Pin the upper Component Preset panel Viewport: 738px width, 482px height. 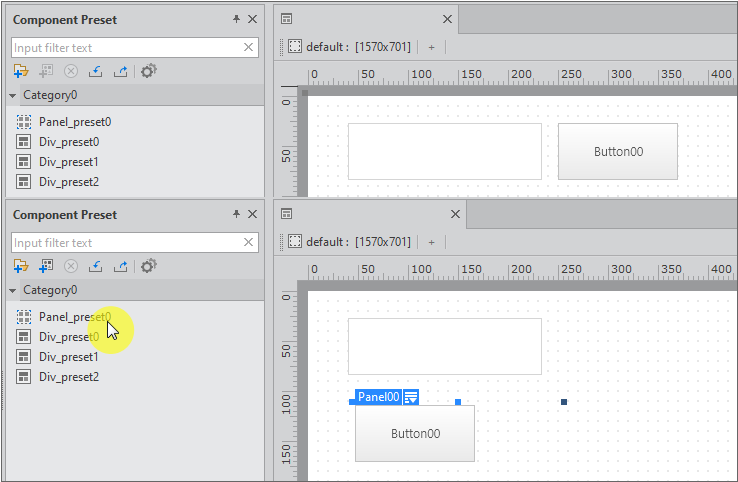pyautogui.click(x=236, y=19)
